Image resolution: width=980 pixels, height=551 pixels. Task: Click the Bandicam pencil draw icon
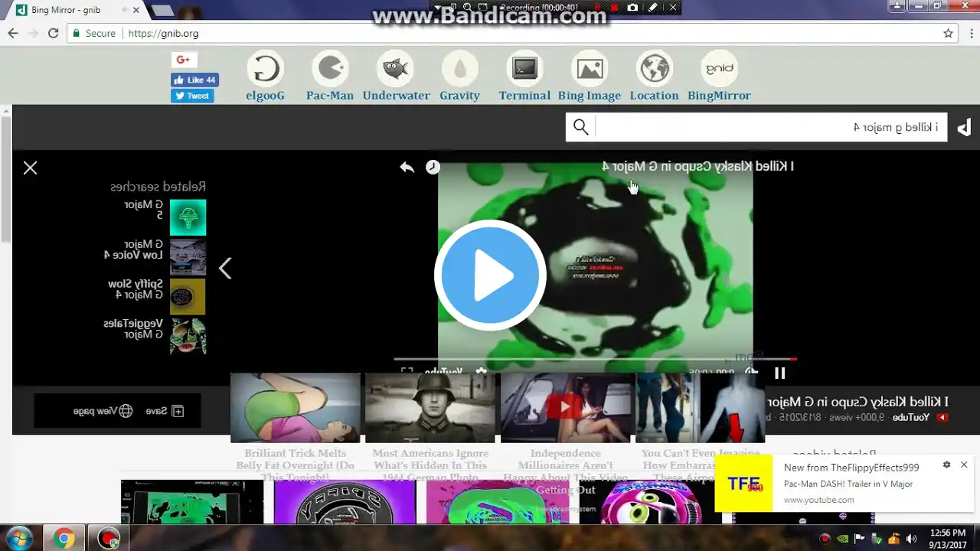pyautogui.click(x=652, y=8)
